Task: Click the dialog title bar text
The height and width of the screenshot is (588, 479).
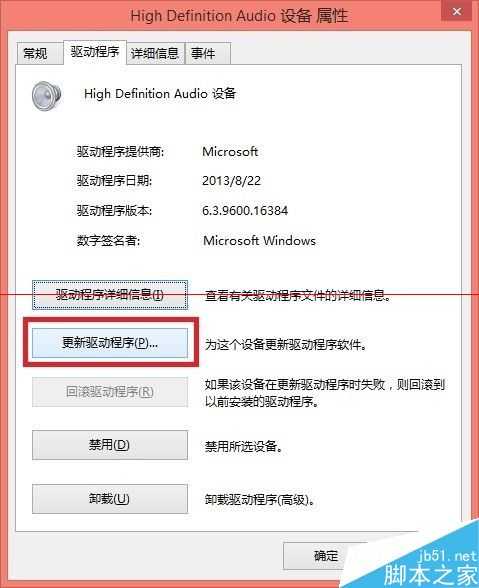Action: [239, 16]
